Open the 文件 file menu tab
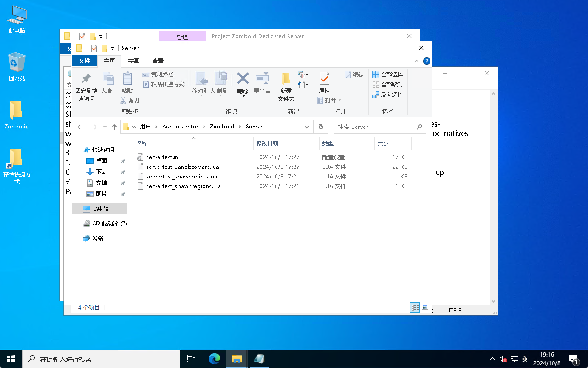 (85, 61)
